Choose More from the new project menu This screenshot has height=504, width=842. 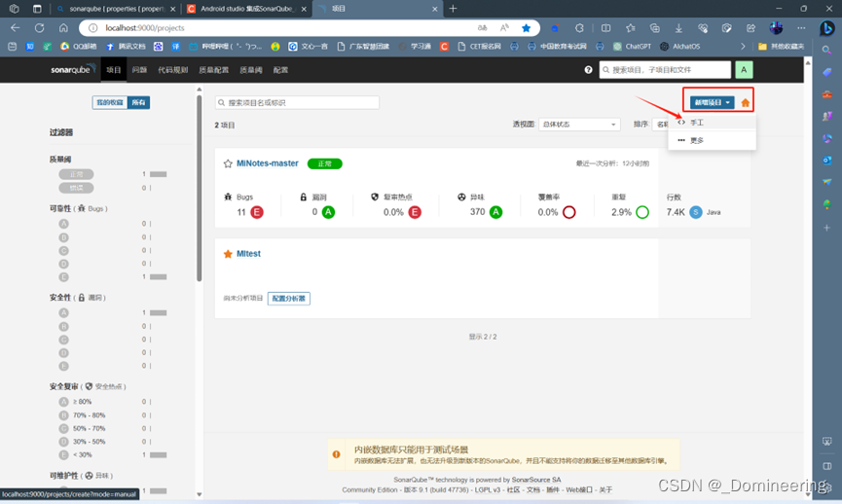coord(712,141)
